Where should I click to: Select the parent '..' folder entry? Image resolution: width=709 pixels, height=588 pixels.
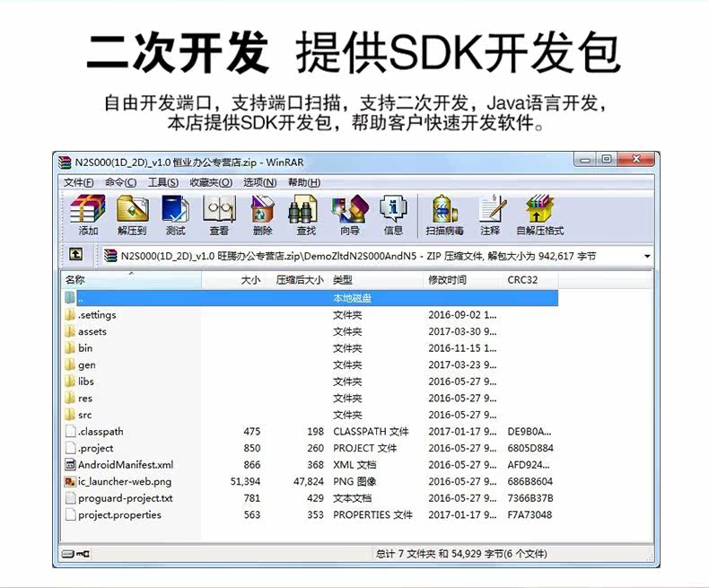click(x=311, y=298)
